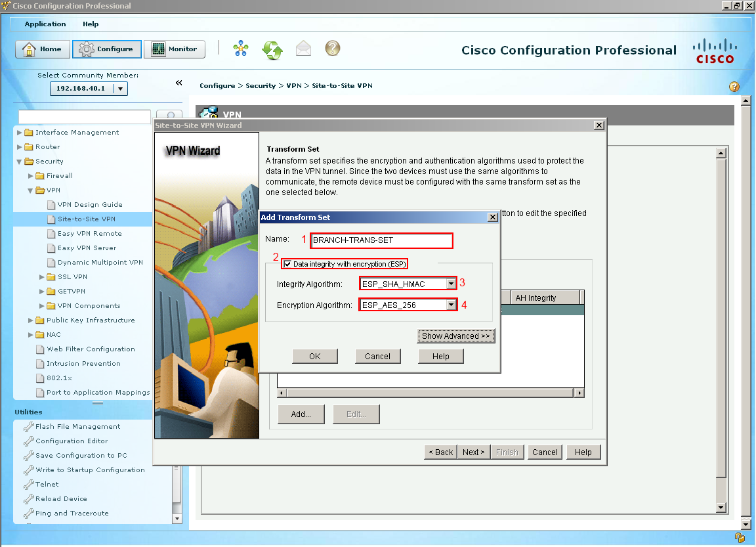Open the Encryption Algorithm dropdown

click(x=451, y=305)
